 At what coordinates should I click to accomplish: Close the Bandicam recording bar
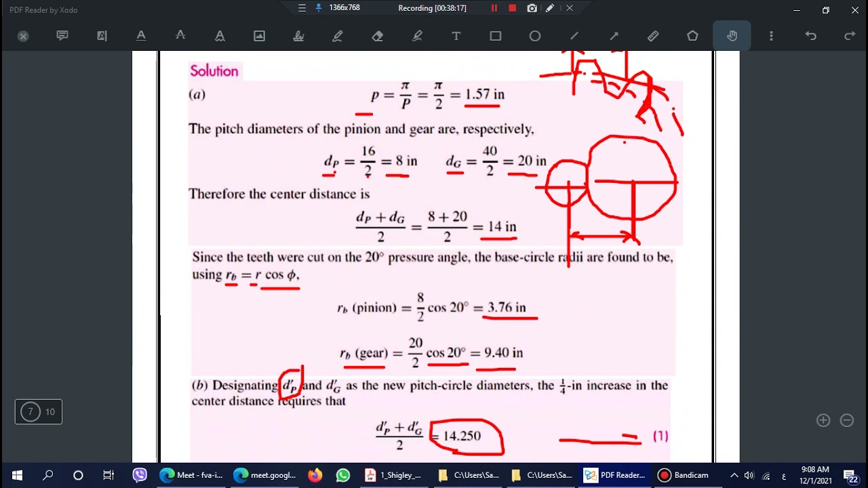(570, 8)
